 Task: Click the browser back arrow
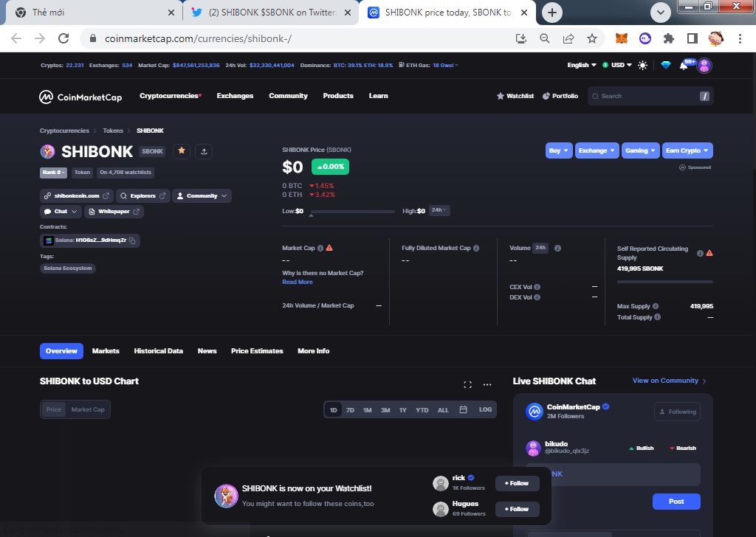click(x=16, y=38)
